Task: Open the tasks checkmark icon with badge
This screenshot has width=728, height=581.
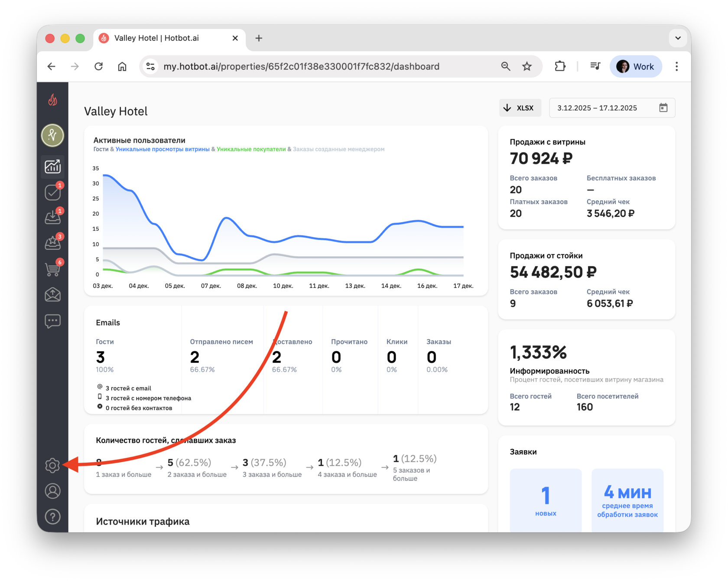Action: point(52,192)
